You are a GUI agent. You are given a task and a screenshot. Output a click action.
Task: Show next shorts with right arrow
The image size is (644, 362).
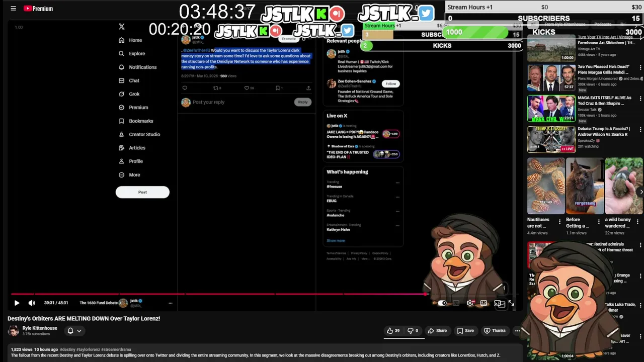tap(640, 192)
